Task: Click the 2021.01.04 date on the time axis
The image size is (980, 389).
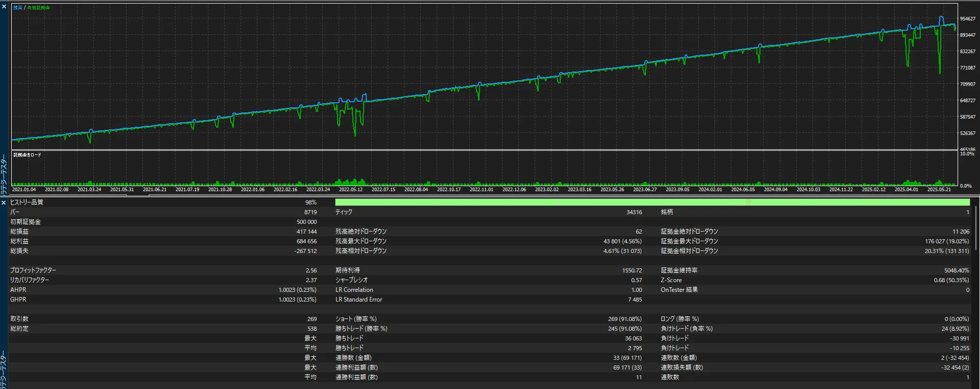Action: point(24,190)
